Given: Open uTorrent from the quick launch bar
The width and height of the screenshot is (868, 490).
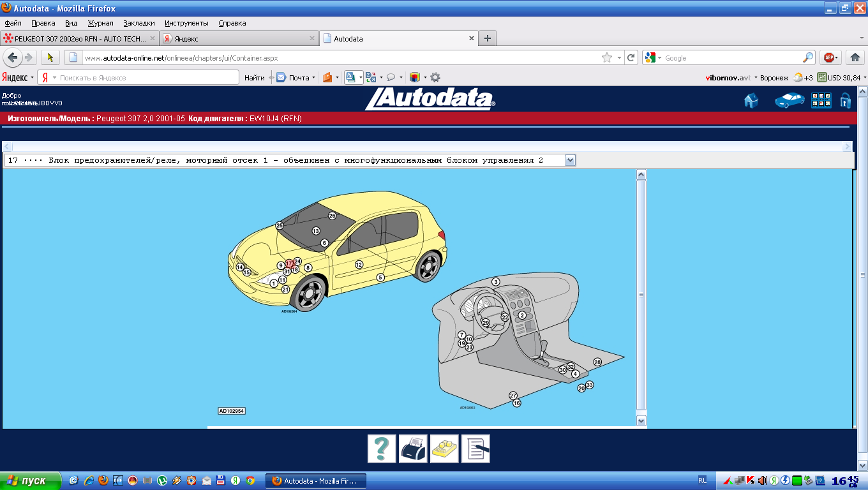Looking at the screenshot, I should (162, 480).
